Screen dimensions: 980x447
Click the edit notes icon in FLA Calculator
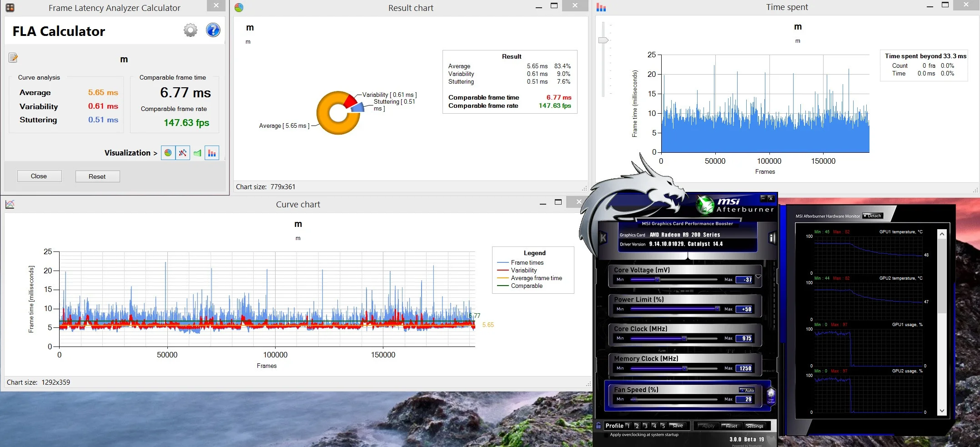tap(13, 57)
